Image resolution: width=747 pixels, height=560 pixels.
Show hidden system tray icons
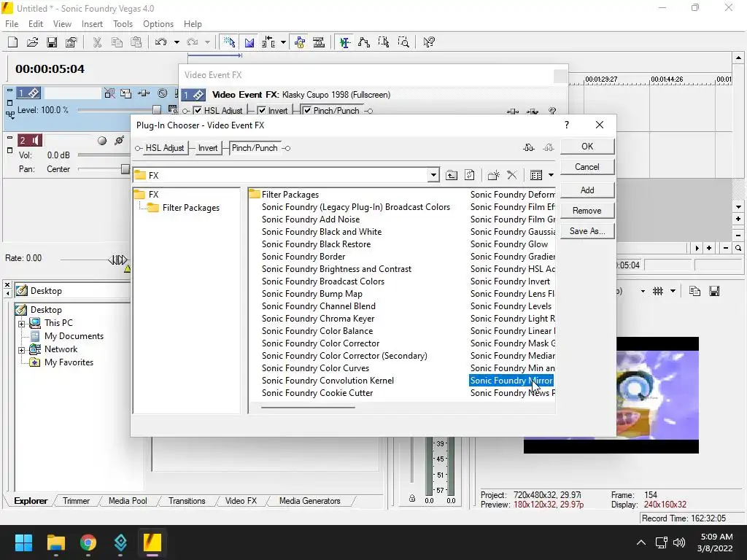click(x=641, y=542)
